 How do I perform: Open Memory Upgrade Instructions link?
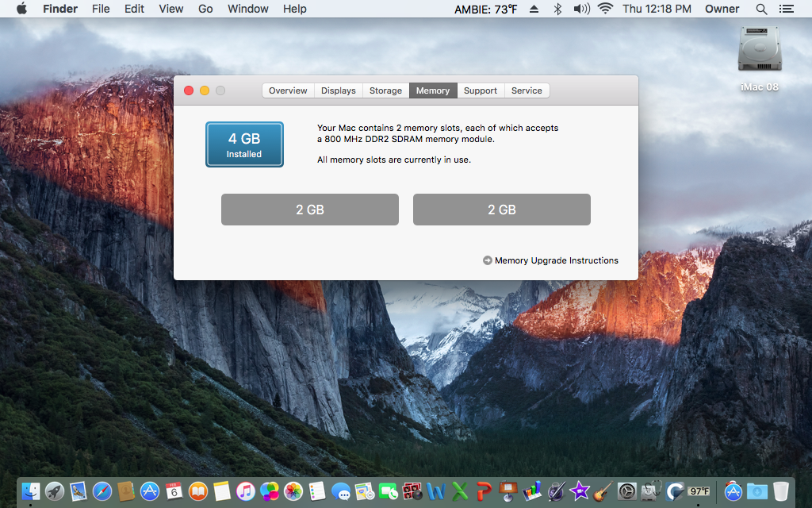[550, 260]
